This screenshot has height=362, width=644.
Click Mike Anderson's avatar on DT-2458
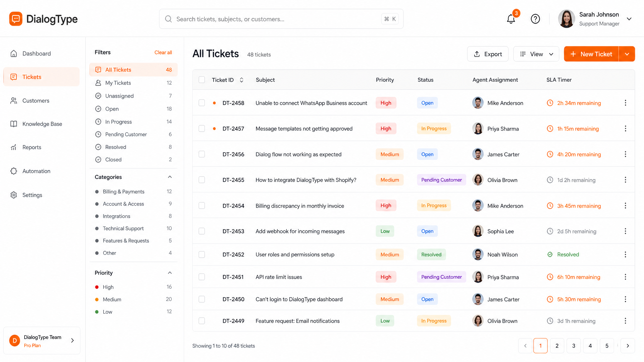tap(478, 103)
